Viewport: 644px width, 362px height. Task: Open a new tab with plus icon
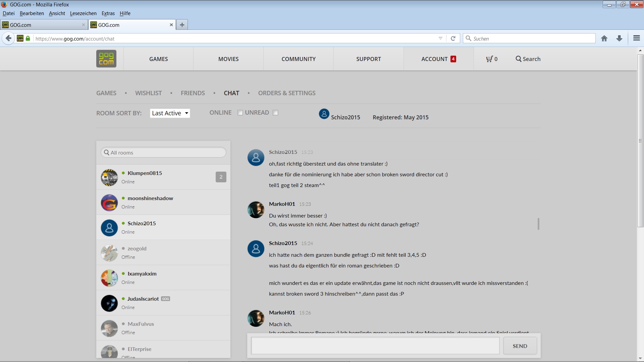pos(182,25)
